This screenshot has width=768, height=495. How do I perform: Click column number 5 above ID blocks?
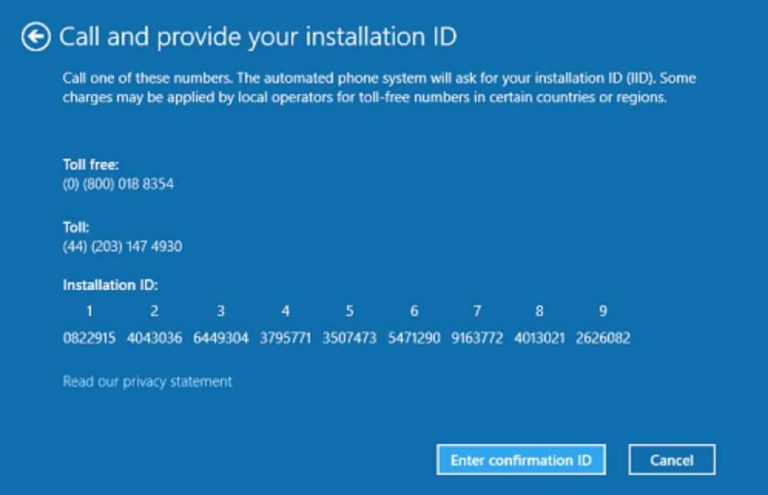tap(349, 311)
